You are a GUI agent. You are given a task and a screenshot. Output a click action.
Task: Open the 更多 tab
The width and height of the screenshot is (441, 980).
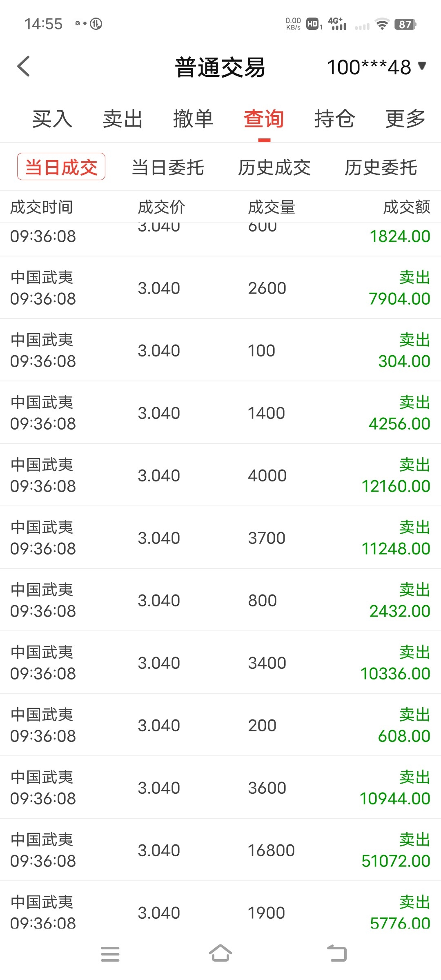(x=405, y=119)
